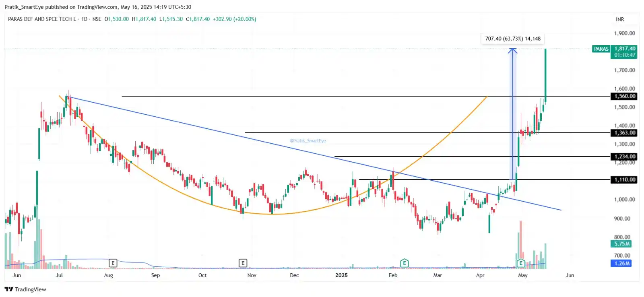Click the Sep label on time axis
This screenshot has width=644, height=297.
click(x=155, y=275)
